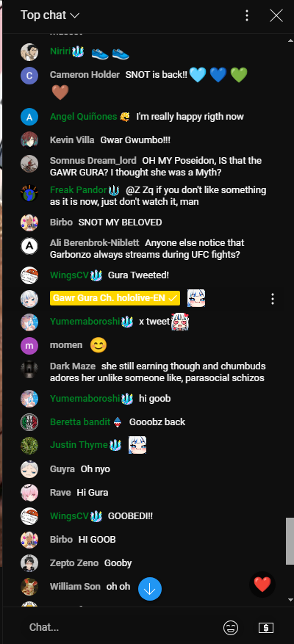Open the emoji picker smiley icon
Viewport: 294px width, 644px height.
tap(231, 627)
